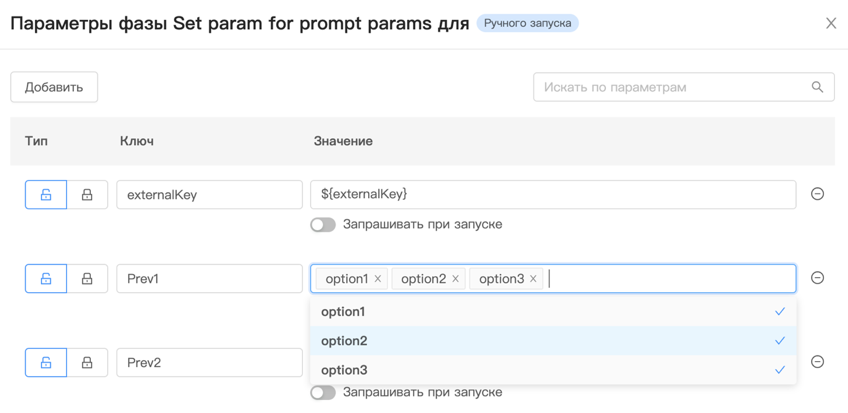Select locked type for Prev2 row
This screenshot has height=413, width=848.
(87, 363)
